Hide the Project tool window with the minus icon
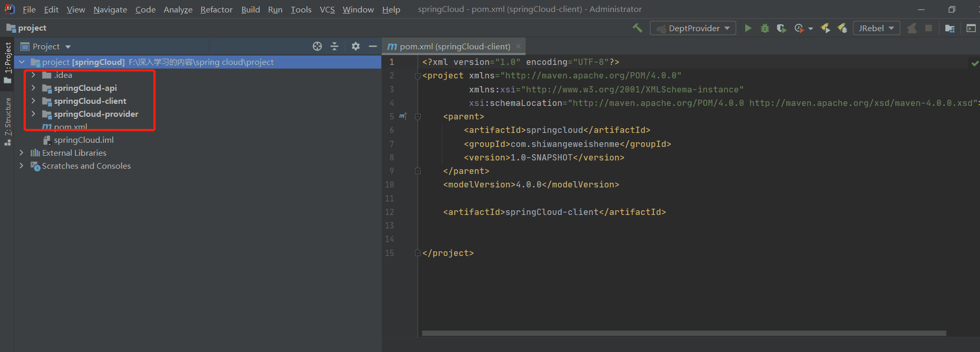This screenshot has width=980, height=352. click(x=372, y=46)
